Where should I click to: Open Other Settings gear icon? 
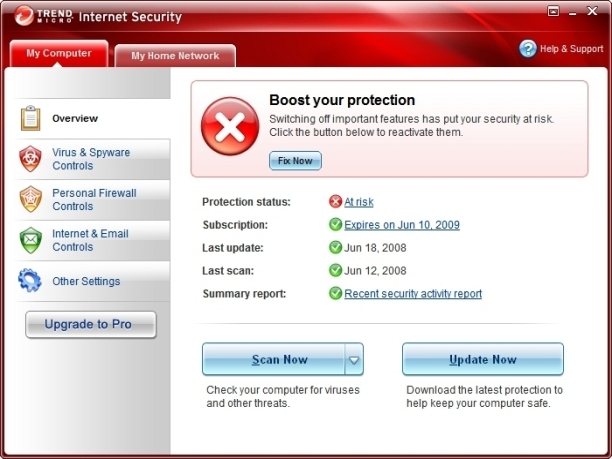30,280
